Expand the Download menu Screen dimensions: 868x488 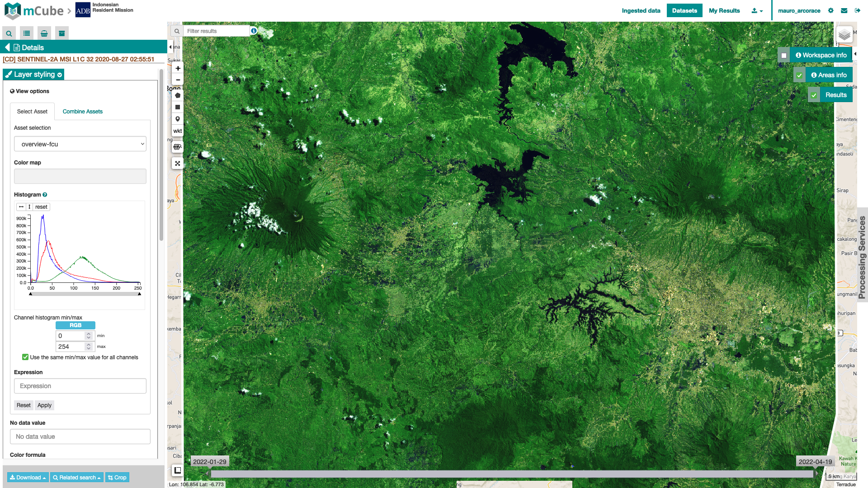click(x=28, y=477)
